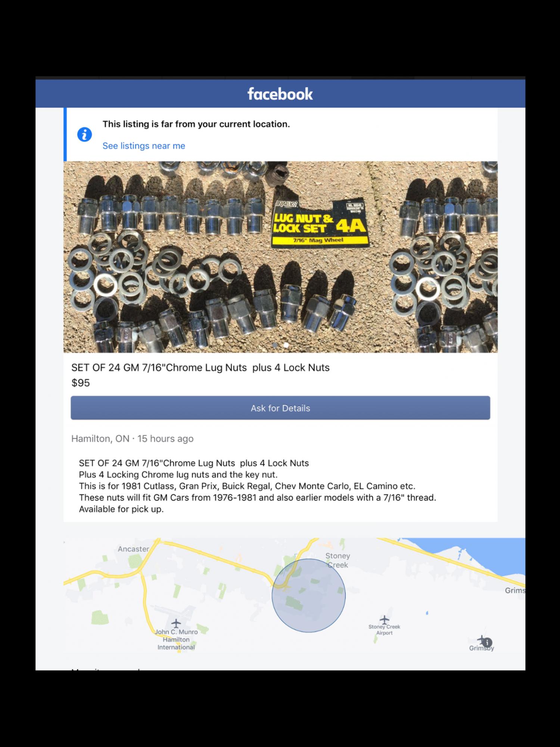Click the map info icon near Grimsby
The height and width of the screenshot is (747, 560).
click(487, 642)
